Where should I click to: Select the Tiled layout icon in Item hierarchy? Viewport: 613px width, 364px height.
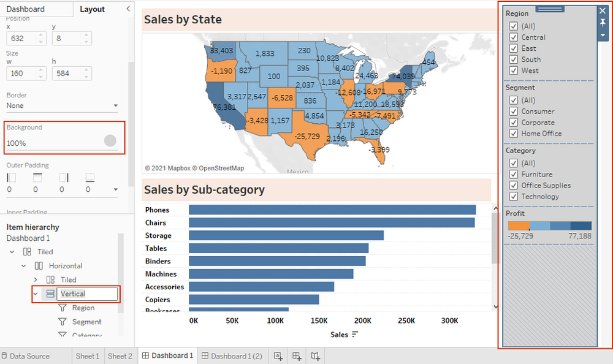tap(28, 251)
